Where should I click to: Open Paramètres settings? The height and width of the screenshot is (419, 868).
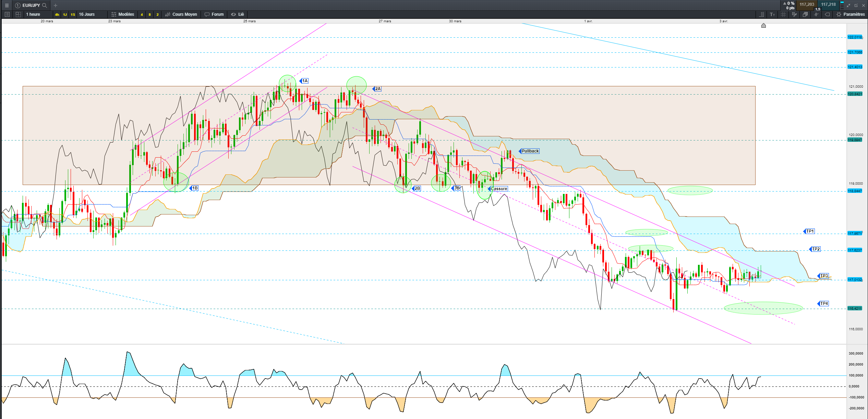point(851,14)
